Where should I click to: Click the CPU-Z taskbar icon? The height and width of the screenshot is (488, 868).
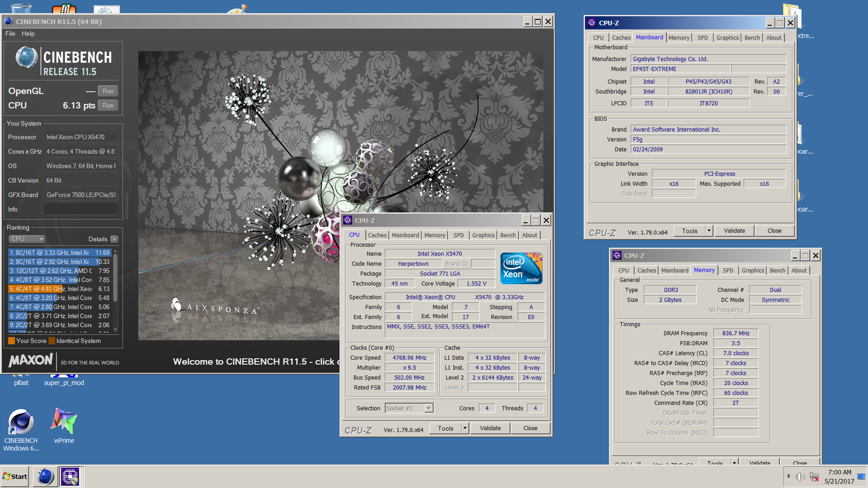pyautogui.click(x=70, y=476)
